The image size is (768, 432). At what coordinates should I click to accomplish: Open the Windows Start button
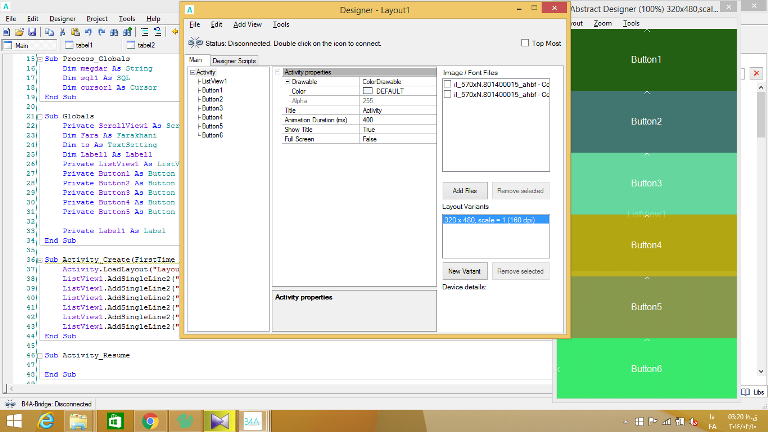[14, 421]
